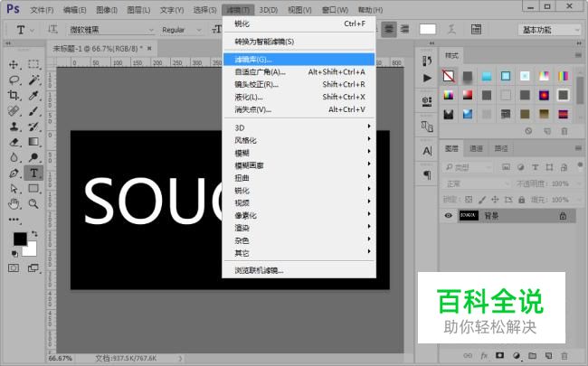
Task: Toggle Quick Mask mode
Action: [14, 268]
